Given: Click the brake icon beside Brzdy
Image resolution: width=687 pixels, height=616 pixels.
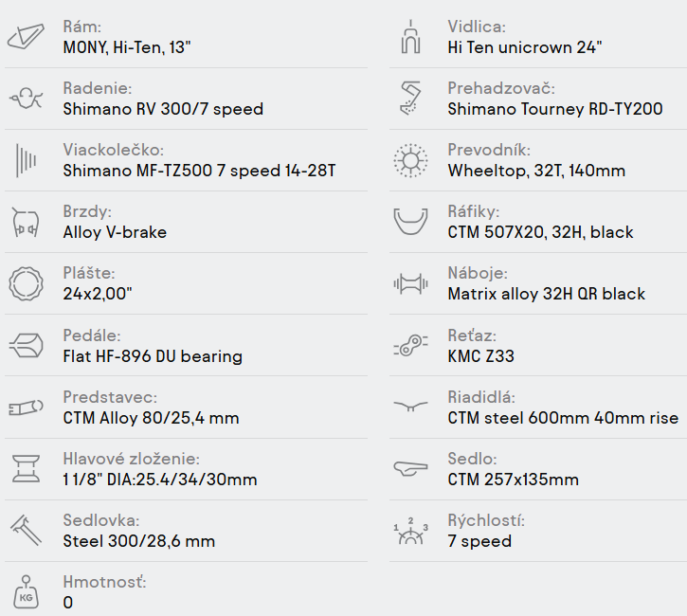Looking at the screenshot, I should (26, 222).
